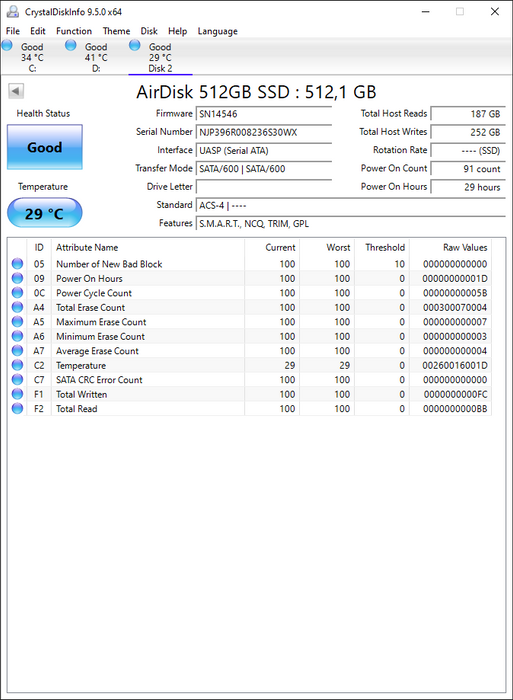Click raw value 0000000000FC

(455, 395)
